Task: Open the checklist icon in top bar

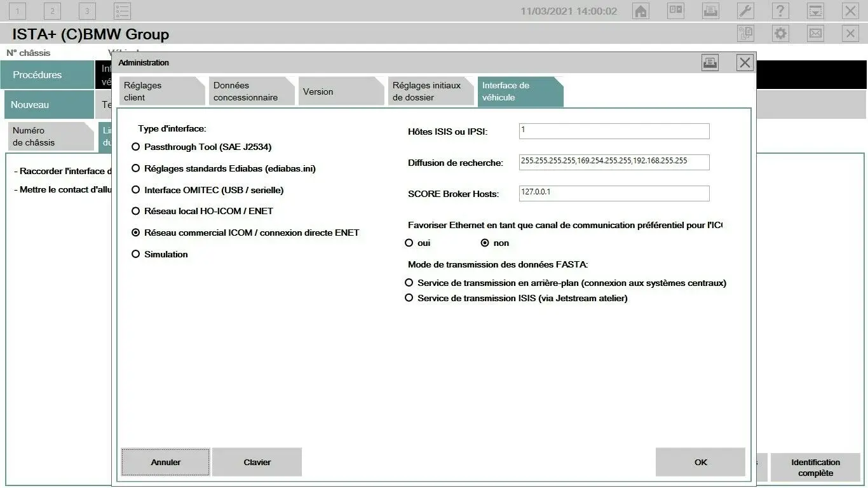Action: point(122,11)
